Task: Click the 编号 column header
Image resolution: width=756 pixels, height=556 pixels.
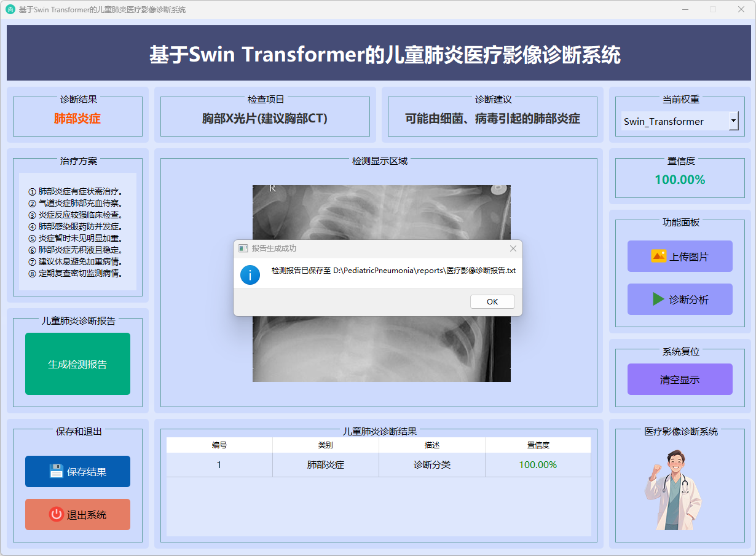Action: click(x=219, y=445)
